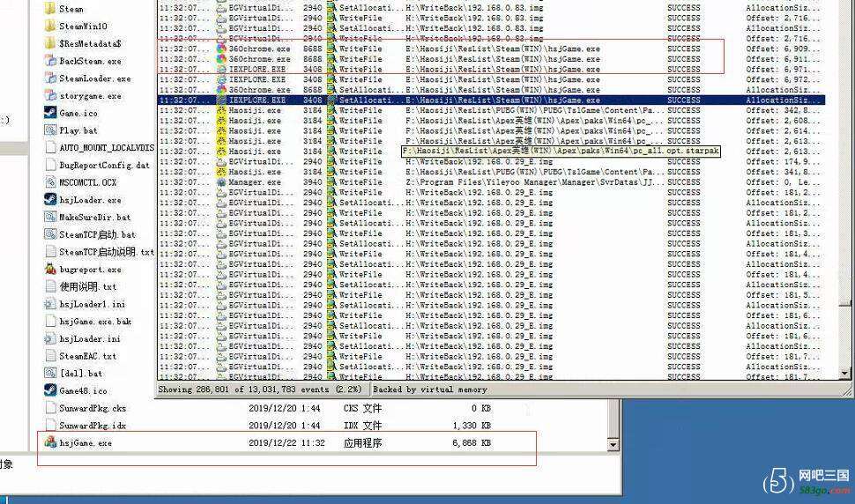The image size is (855, 504).
Task: Select Play.bat batch file icon
Action: tap(50, 130)
